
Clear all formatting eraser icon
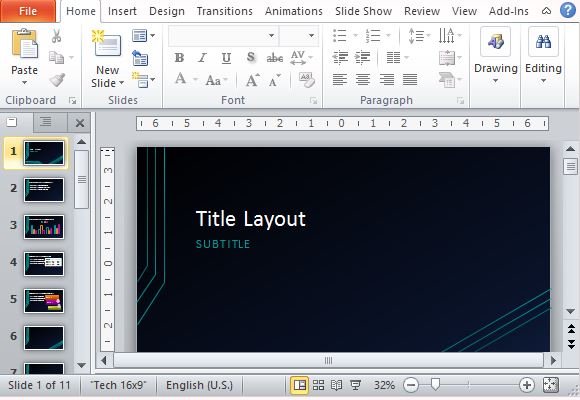point(307,80)
